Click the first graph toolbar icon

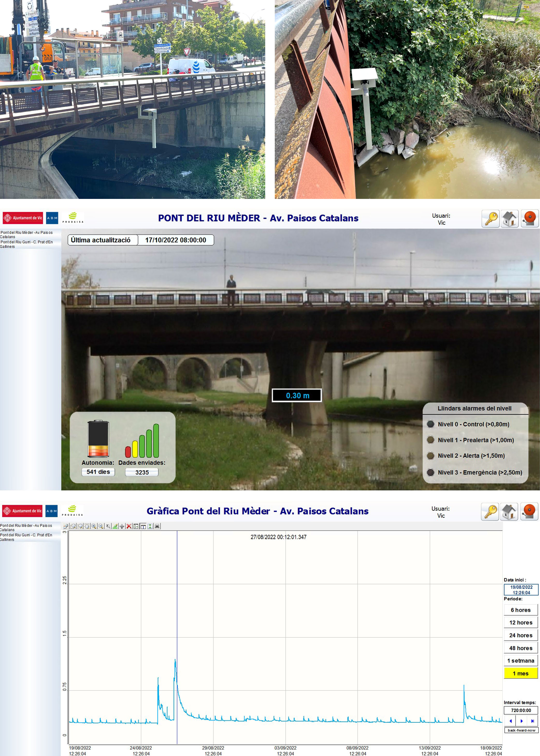[x=66, y=526]
